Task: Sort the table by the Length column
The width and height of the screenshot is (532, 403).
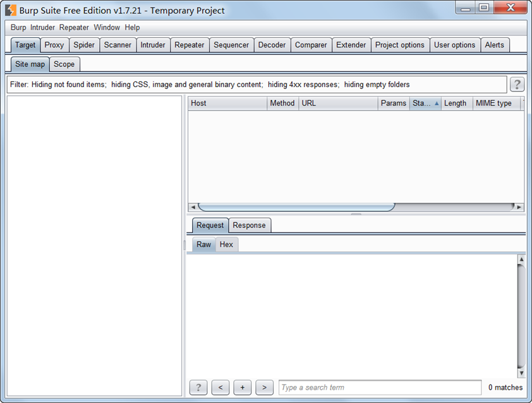Action: (456, 103)
